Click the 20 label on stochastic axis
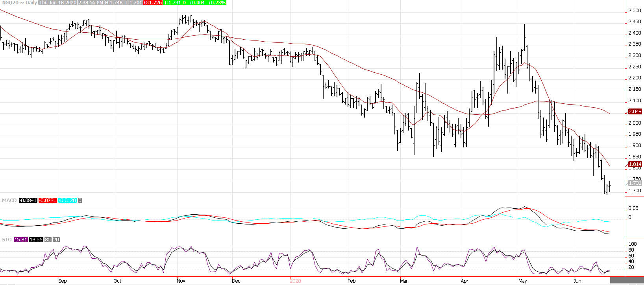 (631, 268)
